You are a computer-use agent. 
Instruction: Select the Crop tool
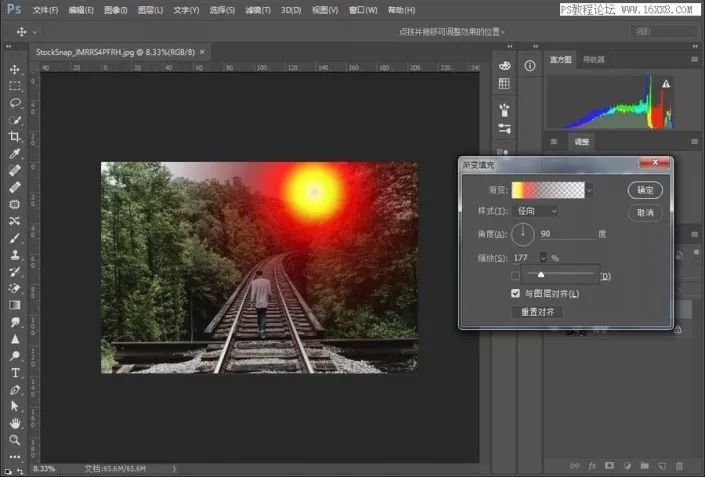point(15,137)
